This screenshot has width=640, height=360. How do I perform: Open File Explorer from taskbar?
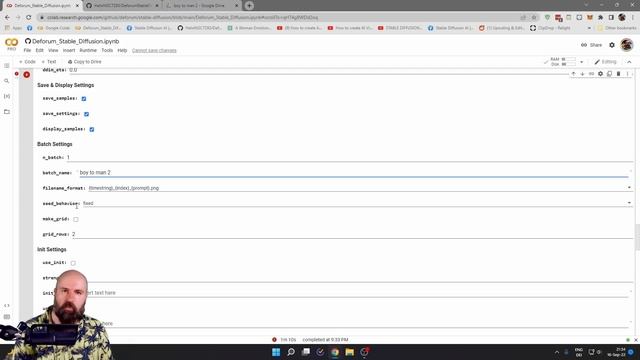[350, 352]
